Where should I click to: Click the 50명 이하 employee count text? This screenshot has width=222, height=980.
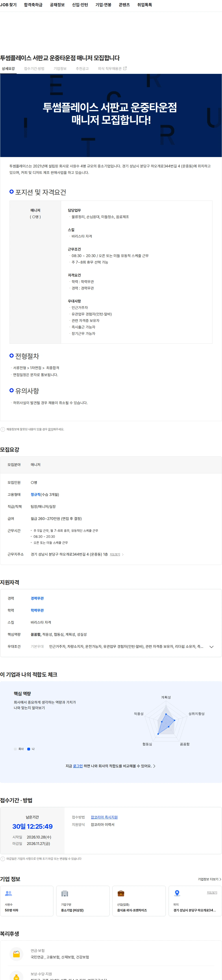(11, 910)
